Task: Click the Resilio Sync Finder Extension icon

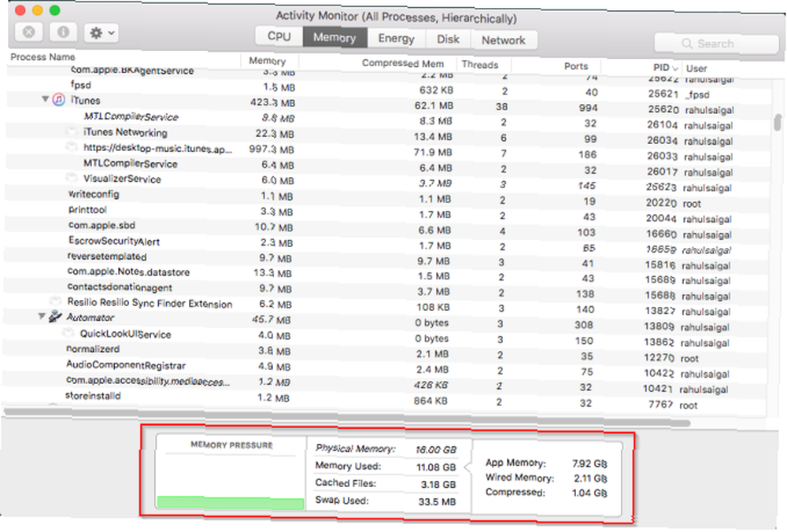Action: pos(55,301)
